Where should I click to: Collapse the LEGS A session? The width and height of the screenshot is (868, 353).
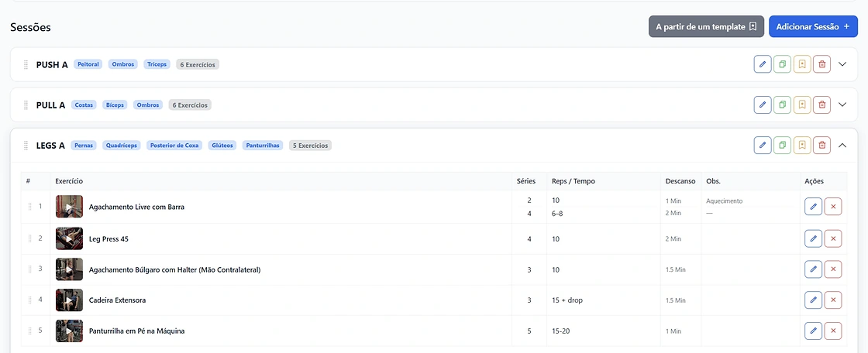(842, 145)
